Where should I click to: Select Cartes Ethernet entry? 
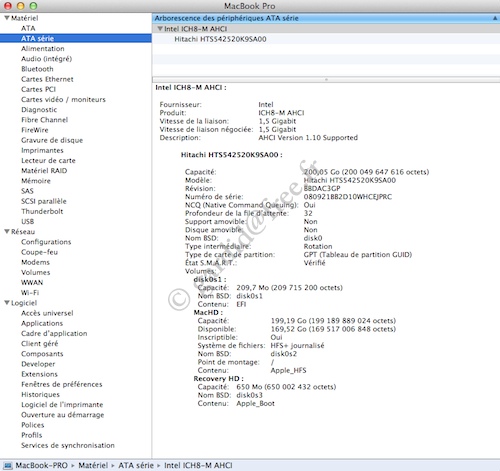[47, 79]
